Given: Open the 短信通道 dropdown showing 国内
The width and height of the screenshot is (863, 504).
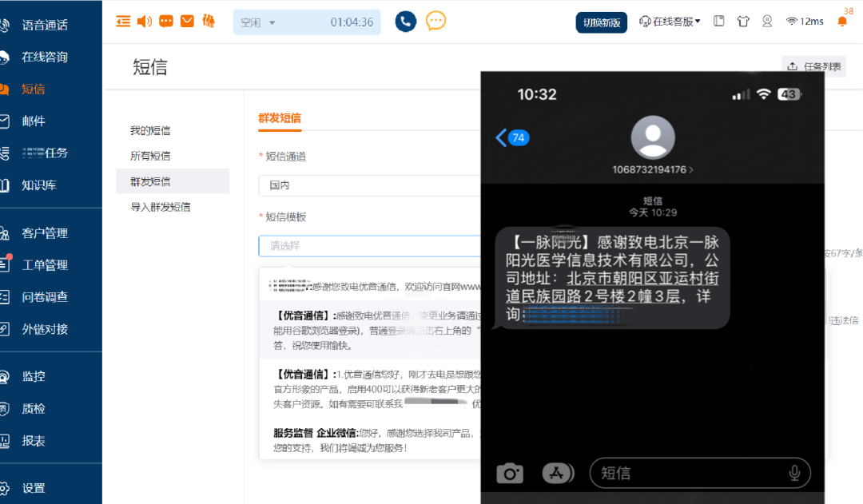Looking at the screenshot, I should [x=370, y=185].
